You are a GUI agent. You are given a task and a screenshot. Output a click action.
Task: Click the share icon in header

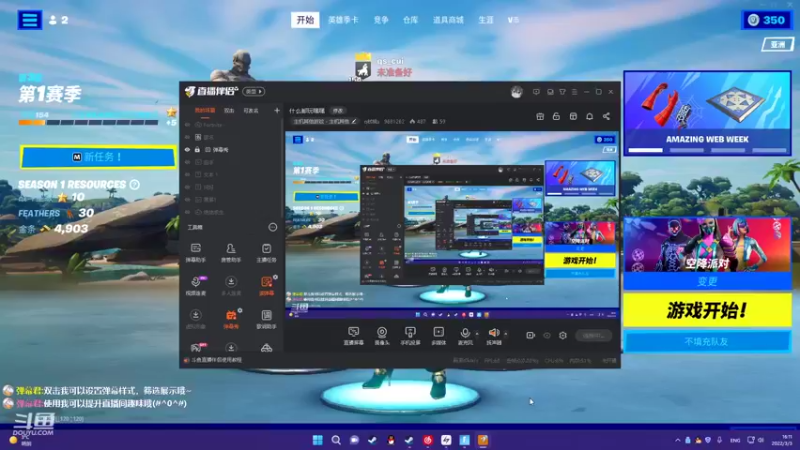click(x=606, y=116)
